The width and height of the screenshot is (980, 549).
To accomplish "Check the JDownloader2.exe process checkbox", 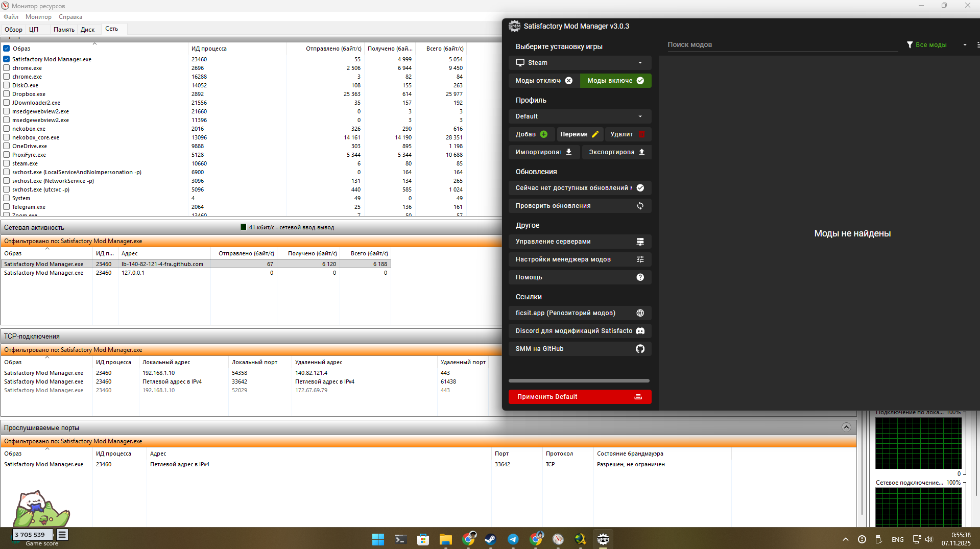I will 7,103.
